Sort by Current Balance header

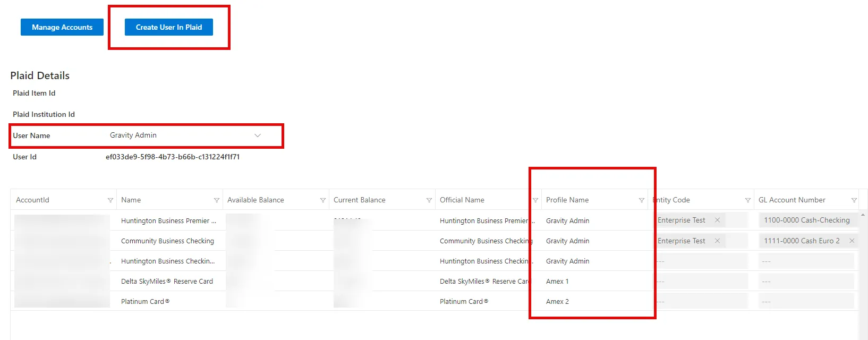(360, 200)
